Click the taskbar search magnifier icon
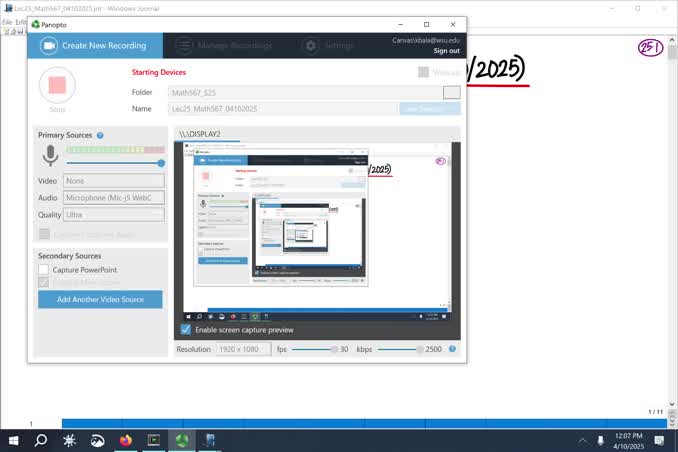The height and width of the screenshot is (452, 678). 41,440
